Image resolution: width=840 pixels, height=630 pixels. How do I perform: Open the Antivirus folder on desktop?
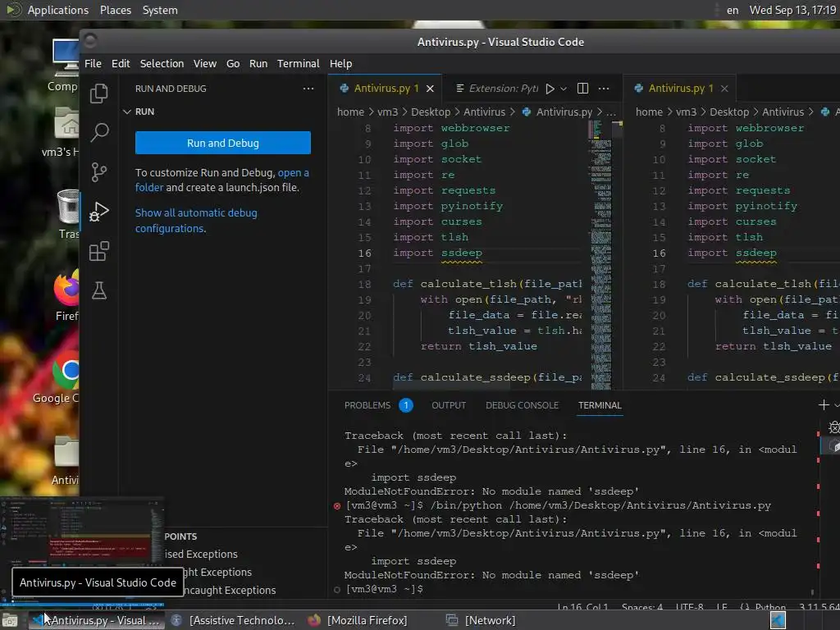pyautogui.click(x=66, y=459)
